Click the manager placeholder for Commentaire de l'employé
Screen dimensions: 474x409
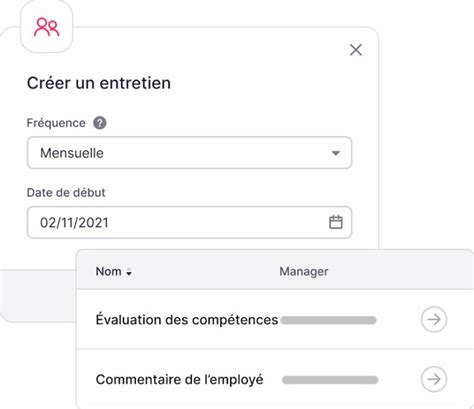(x=330, y=380)
